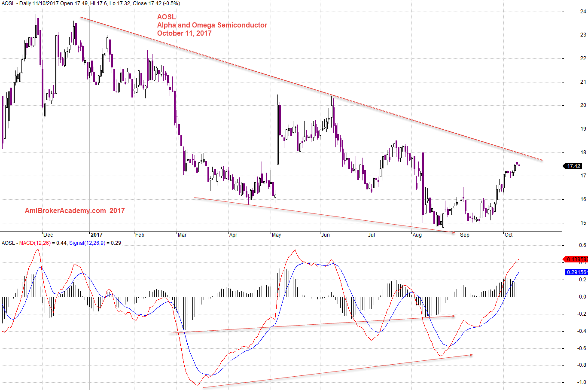This screenshot has width=588, height=390.
Task: Click the Jun label on time axis
Action: click(326, 235)
